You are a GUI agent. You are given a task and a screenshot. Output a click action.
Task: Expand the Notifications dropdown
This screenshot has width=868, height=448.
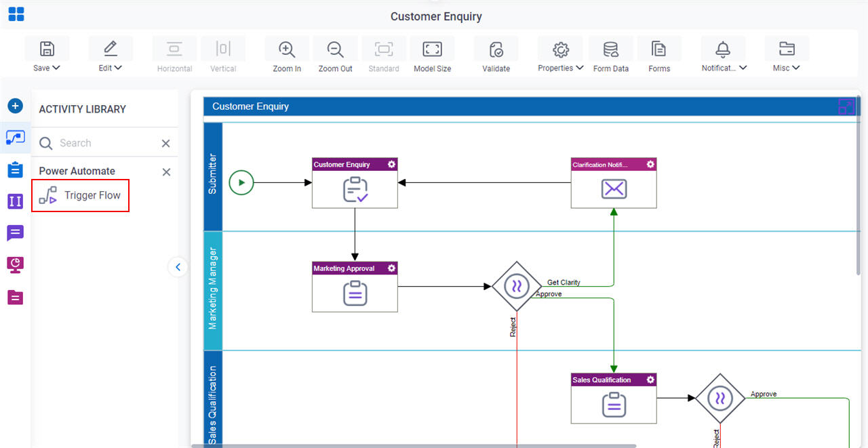tap(724, 68)
